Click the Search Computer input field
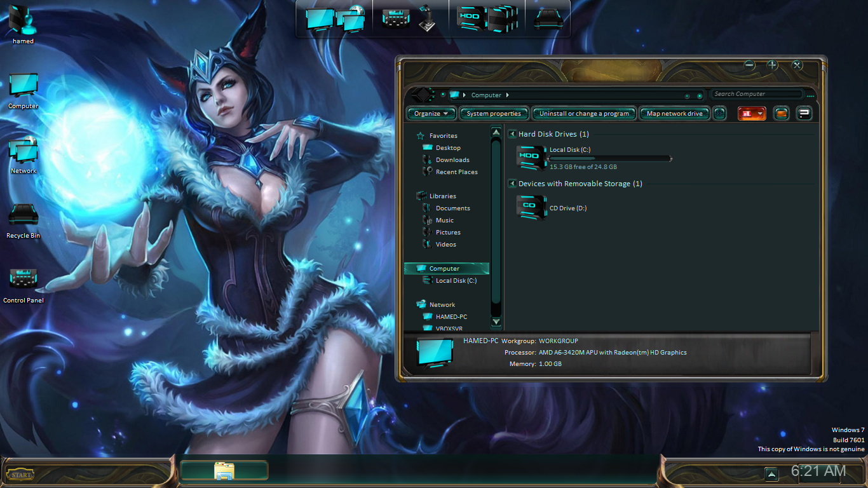Screen dimensions: 868x488 (755, 94)
